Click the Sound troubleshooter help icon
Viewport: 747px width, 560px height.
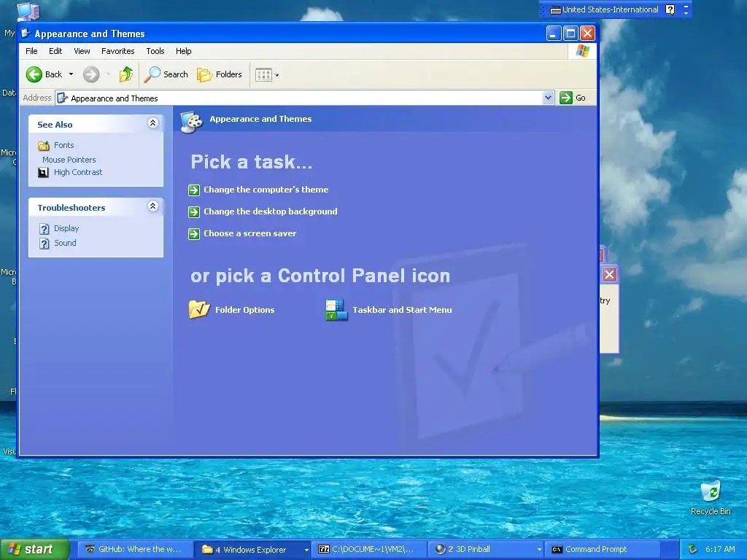pos(44,244)
